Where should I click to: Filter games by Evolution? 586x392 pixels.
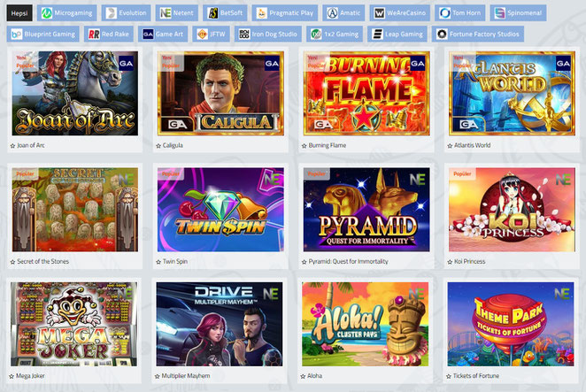coord(126,13)
